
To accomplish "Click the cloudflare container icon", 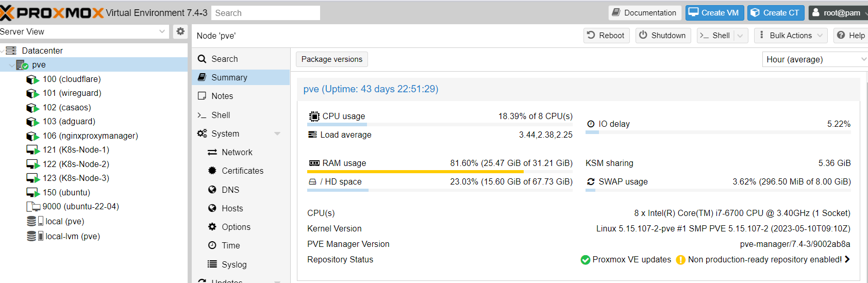I will [32, 79].
